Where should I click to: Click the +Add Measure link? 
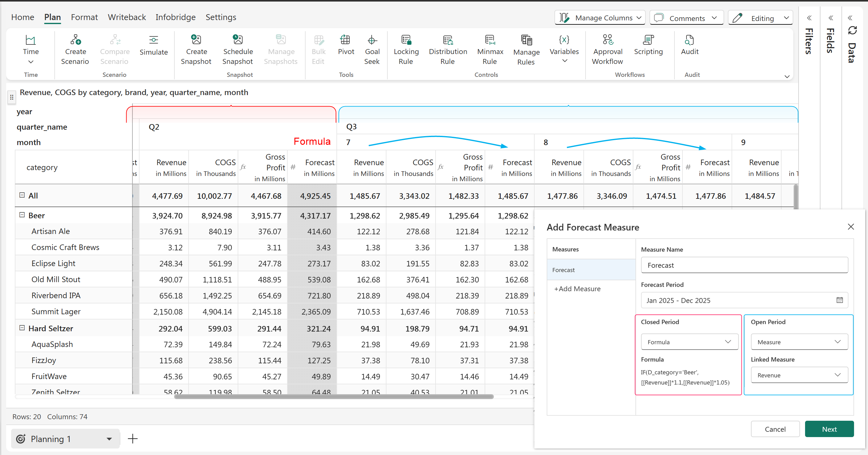click(x=577, y=289)
